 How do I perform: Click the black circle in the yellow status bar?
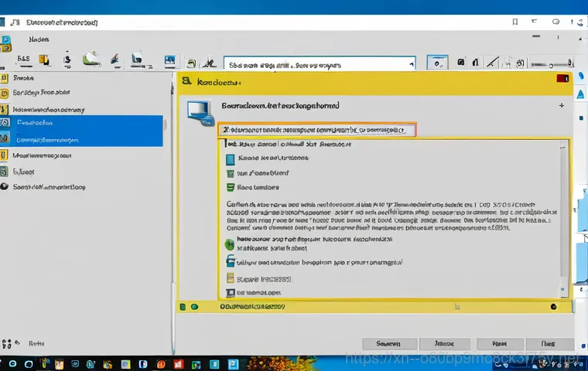(x=553, y=307)
